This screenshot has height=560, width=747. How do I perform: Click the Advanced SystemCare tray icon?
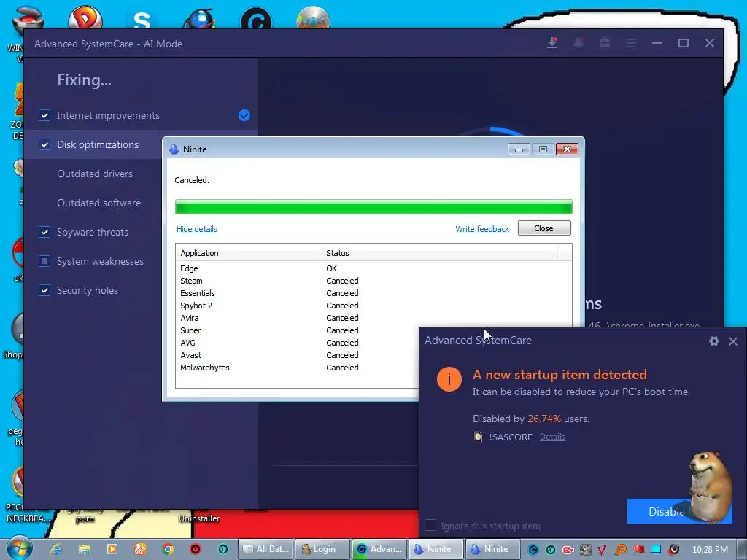tap(533, 550)
